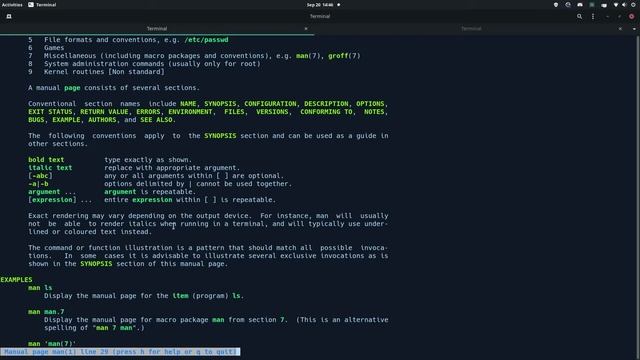Viewport: 640px width, 360px height.
Task: Open the Activities overview
Action: coord(12,5)
